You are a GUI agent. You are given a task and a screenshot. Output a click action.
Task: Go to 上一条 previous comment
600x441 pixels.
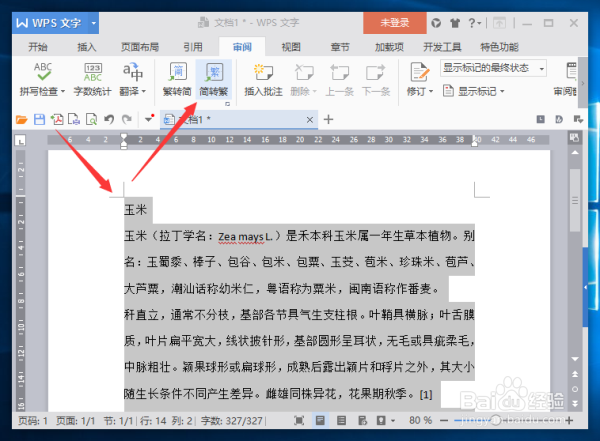[x=339, y=79]
